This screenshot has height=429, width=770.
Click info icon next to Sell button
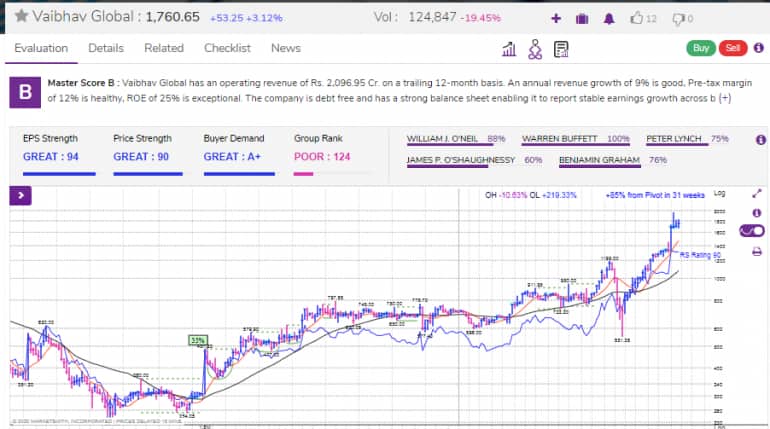(x=759, y=48)
